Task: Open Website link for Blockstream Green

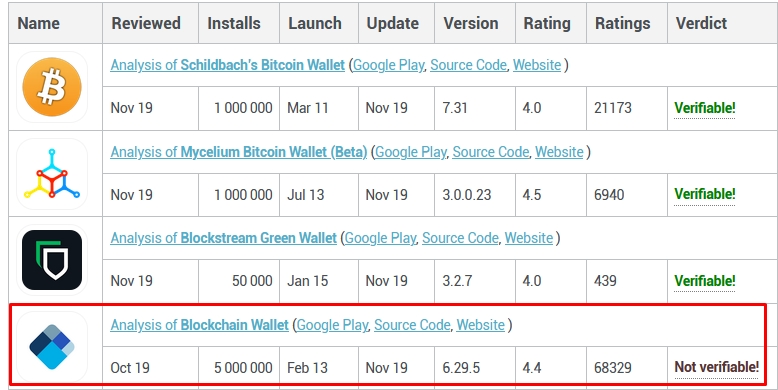Action: point(529,238)
